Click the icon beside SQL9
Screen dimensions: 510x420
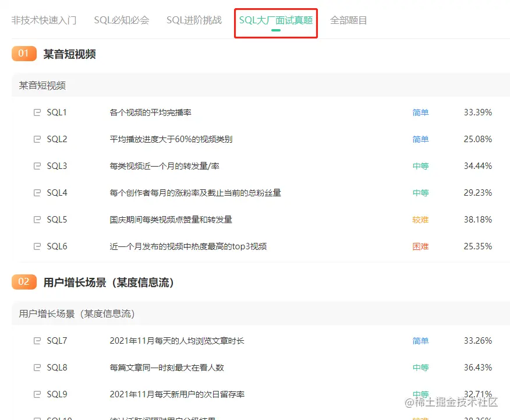[x=37, y=394]
